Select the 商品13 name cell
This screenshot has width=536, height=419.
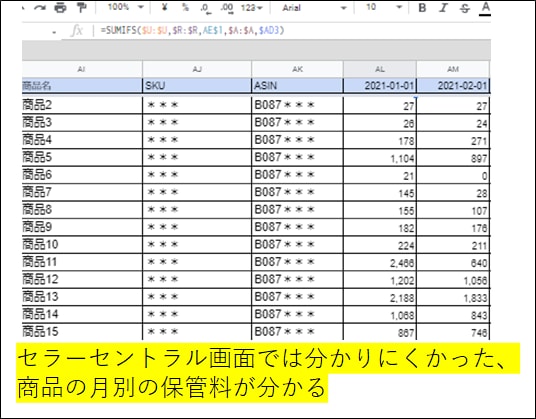82,297
